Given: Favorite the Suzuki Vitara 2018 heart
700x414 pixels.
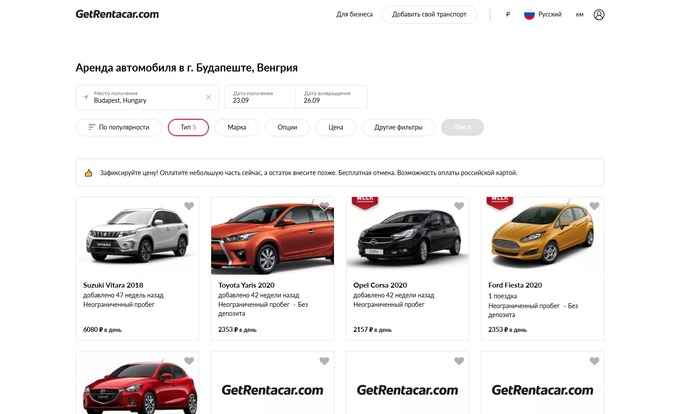Looking at the screenshot, I should [188, 207].
